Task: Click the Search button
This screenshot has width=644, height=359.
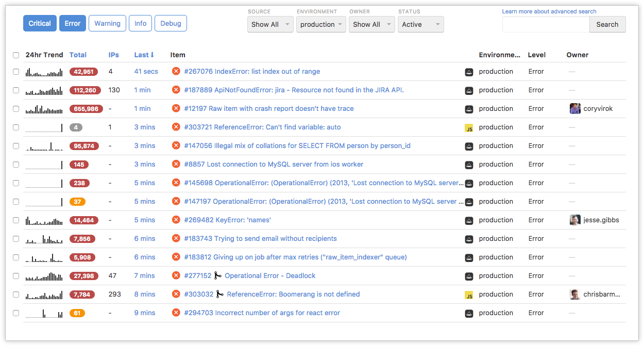Action: (607, 24)
